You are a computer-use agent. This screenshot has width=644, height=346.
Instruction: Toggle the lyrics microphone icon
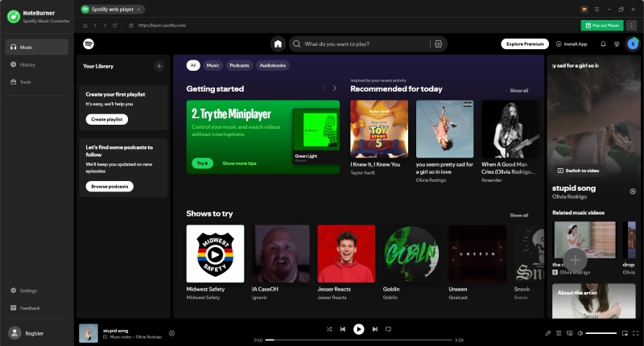[x=548, y=333]
